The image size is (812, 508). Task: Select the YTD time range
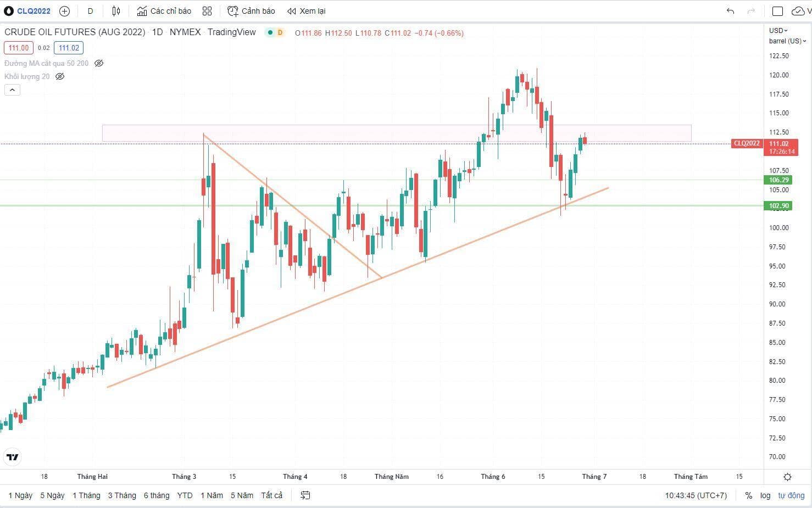pyautogui.click(x=185, y=495)
